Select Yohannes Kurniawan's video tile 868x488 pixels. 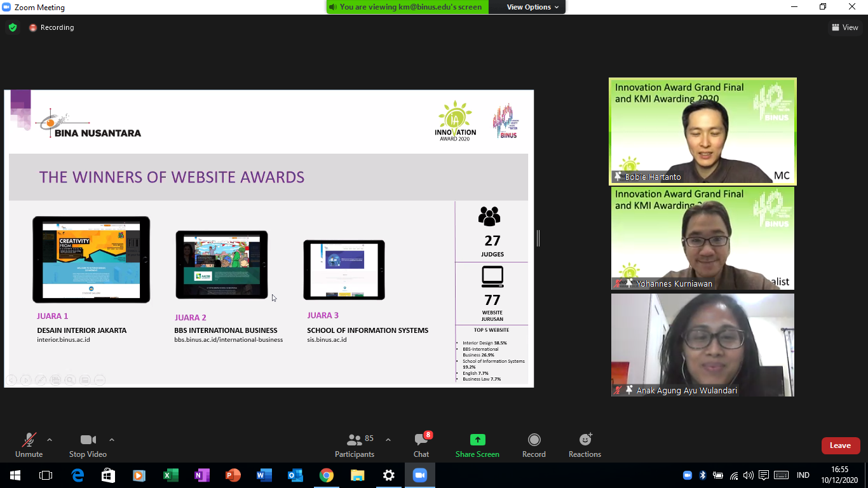coord(703,238)
